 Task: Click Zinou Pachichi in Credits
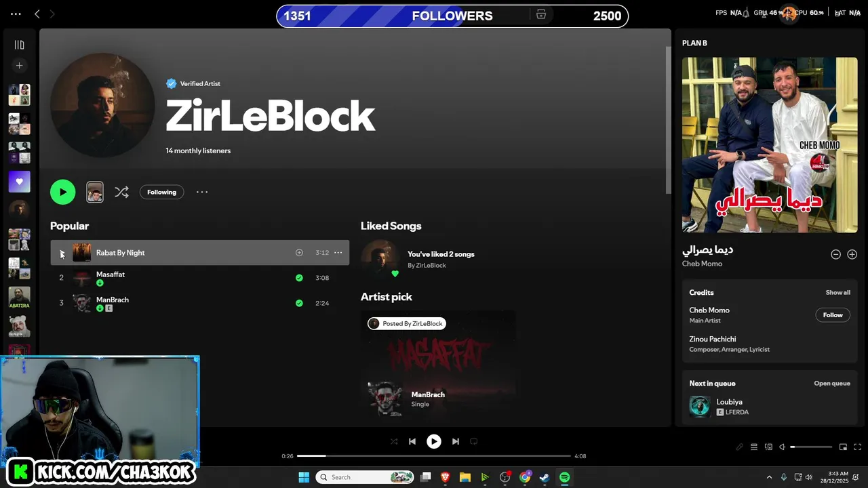713,339
